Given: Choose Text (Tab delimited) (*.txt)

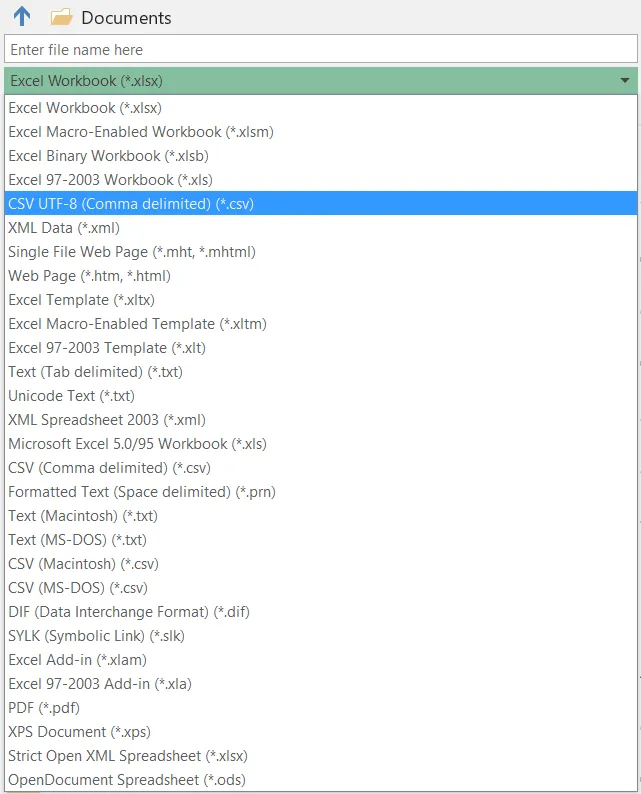Looking at the screenshot, I should (320, 372).
